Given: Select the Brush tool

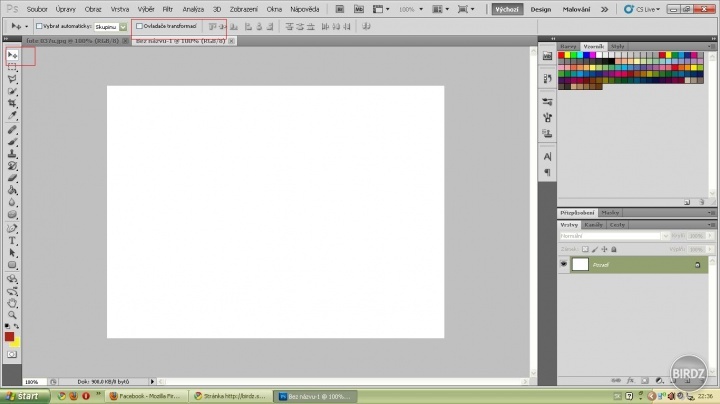Looking at the screenshot, I should (12, 142).
